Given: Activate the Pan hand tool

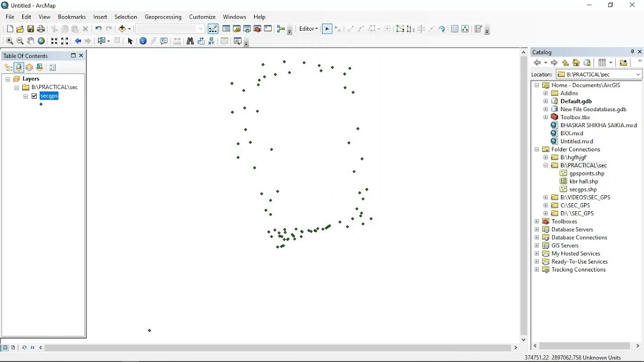Looking at the screenshot, I should click(x=31, y=41).
